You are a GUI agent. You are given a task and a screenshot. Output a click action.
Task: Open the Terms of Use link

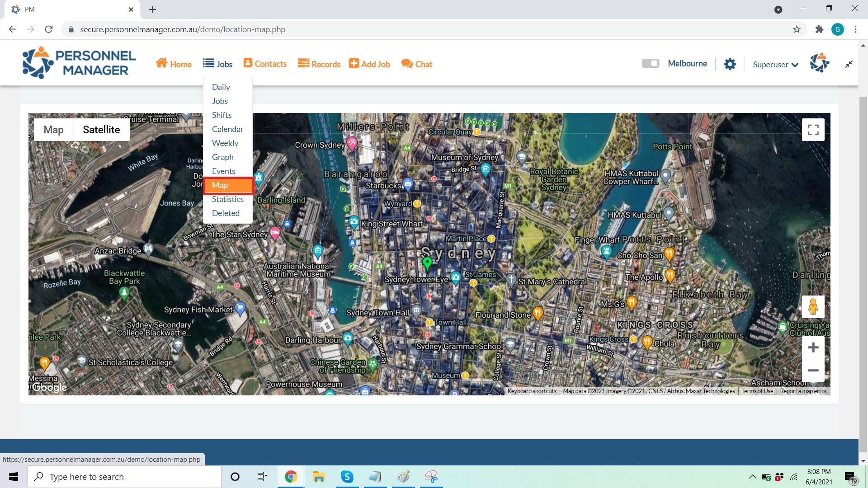(x=757, y=391)
